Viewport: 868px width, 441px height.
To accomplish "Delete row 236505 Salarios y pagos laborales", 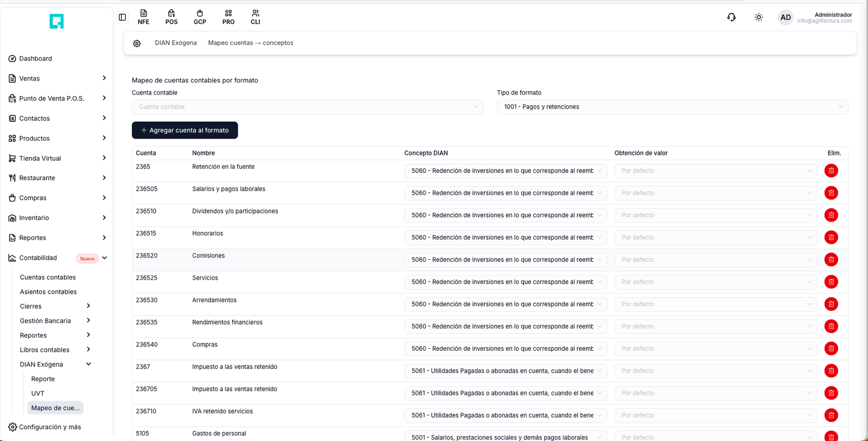I will click(831, 193).
